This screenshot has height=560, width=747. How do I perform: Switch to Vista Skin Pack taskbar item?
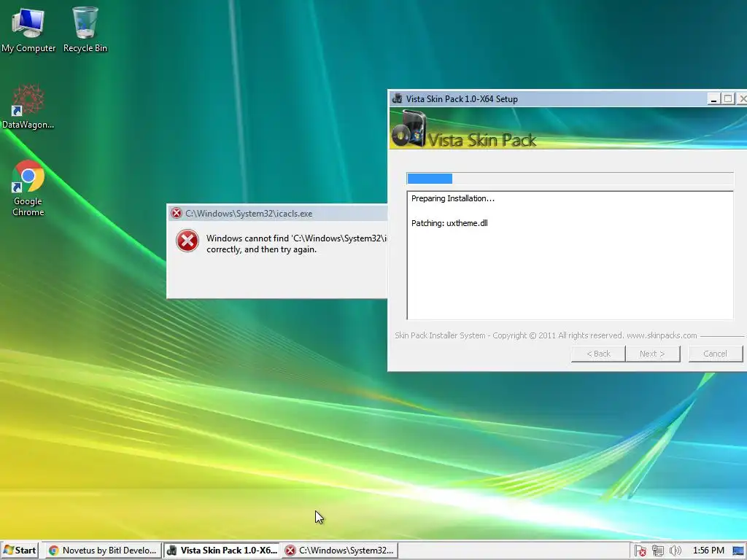coord(222,551)
